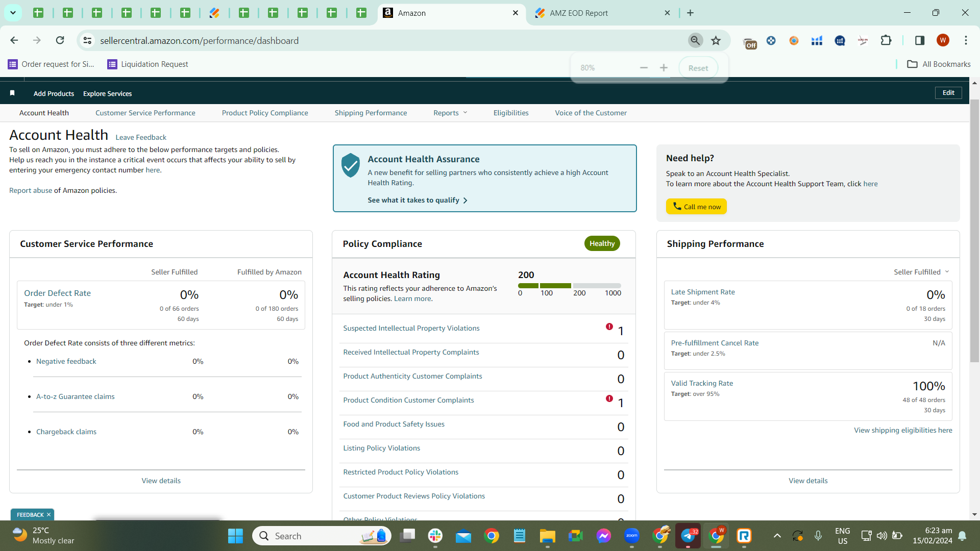Click the Windows taskbar Search box
Image resolution: width=980 pixels, height=551 pixels.
point(322,536)
